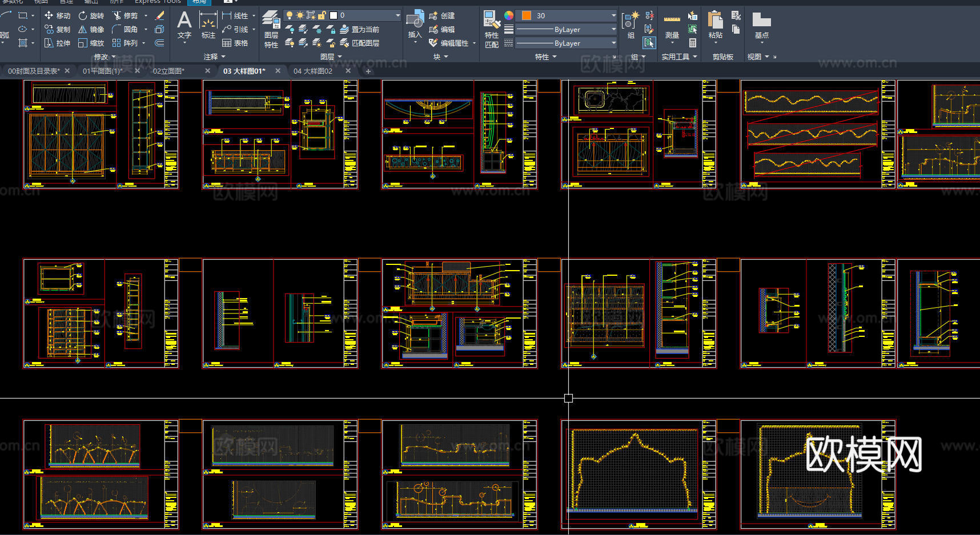The image size is (980, 535).
Task: Select the Leader (引线) tool
Action: pos(235,29)
